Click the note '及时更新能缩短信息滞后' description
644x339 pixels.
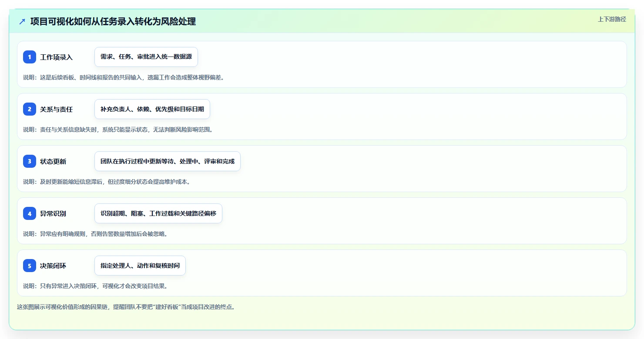[107, 182]
